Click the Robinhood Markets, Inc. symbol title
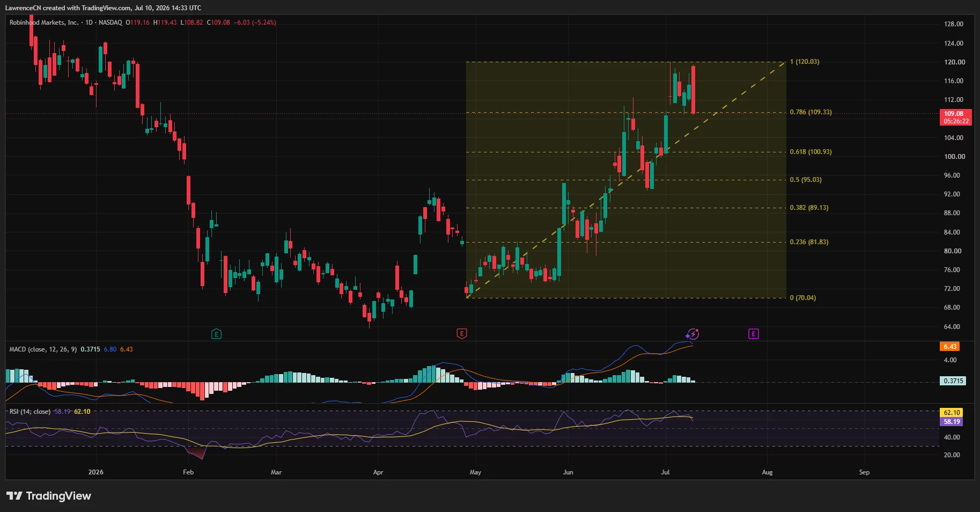Image resolution: width=980 pixels, height=512 pixels. pos(44,23)
